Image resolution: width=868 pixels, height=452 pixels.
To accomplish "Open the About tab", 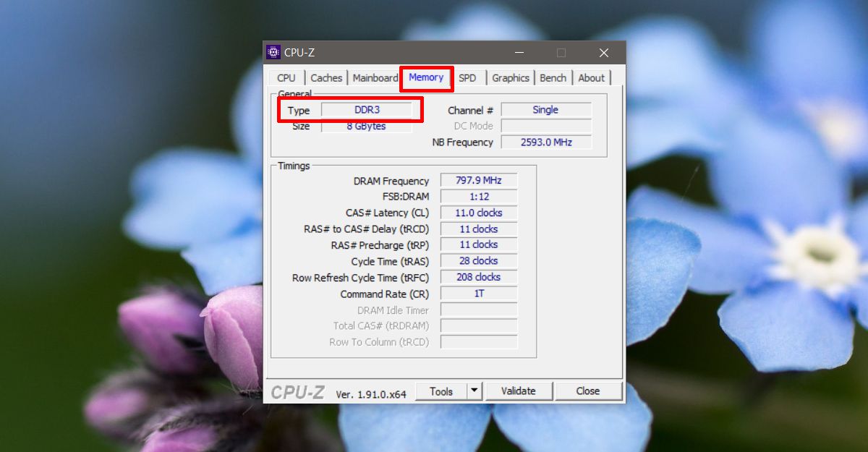I will [591, 78].
